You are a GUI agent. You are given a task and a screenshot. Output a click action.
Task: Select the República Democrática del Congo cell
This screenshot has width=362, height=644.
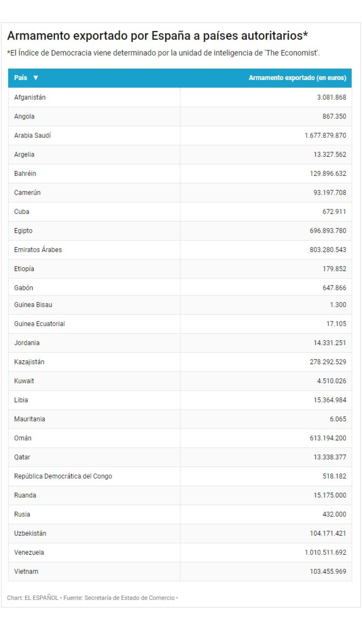pyautogui.click(x=63, y=476)
